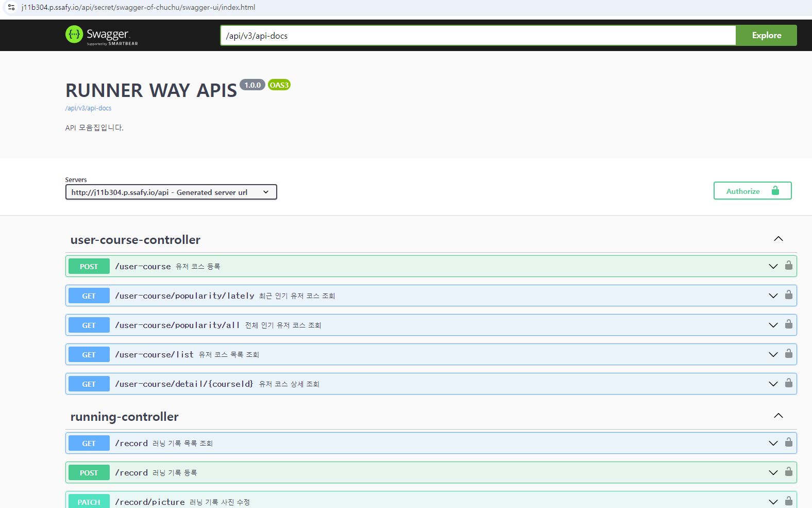The width and height of the screenshot is (812, 508).
Task: Click the '러닝 기록 목록 조회' summary
Action: 182,444
